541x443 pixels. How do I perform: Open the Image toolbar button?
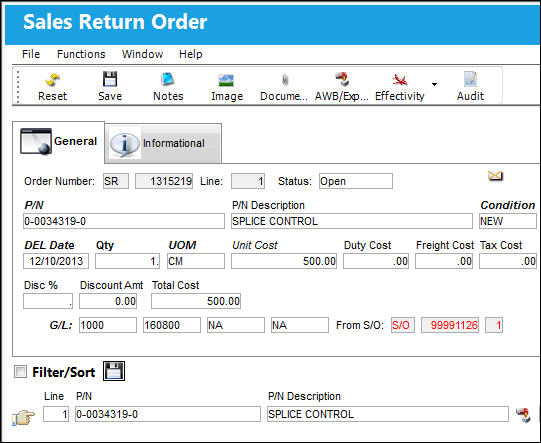tap(226, 81)
